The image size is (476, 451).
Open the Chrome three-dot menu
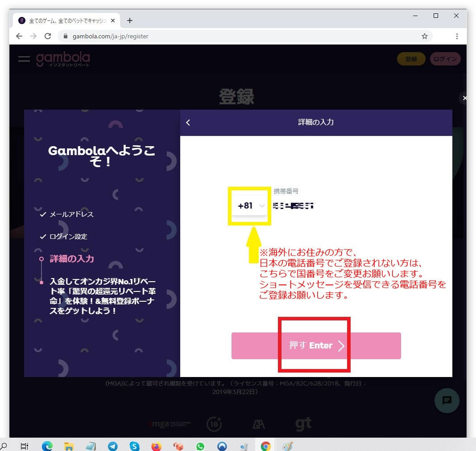457,36
